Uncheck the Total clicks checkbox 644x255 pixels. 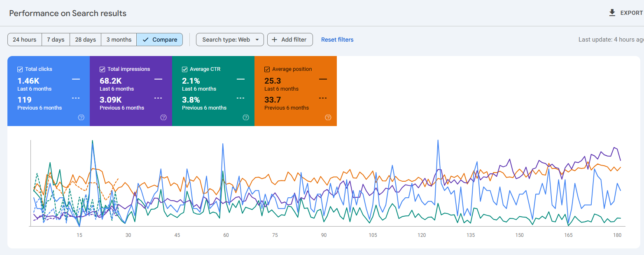pyautogui.click(x=20, y=69)
